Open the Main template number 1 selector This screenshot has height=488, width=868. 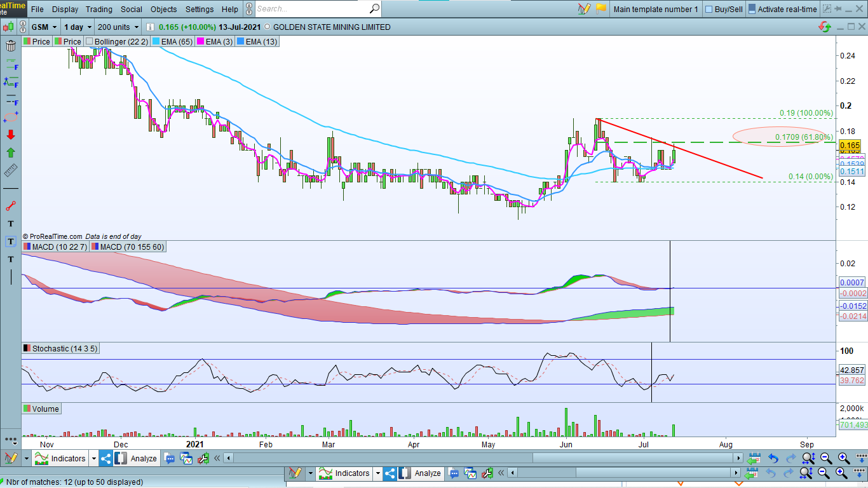tap(655, 9)
